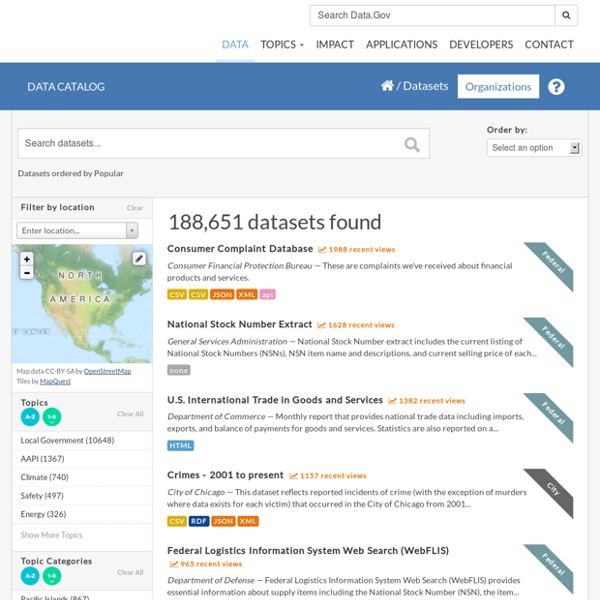This screenshot has width=600, height=600.
Task: Click the Data.Gov search magnifier button
Action: click(566, 15)
